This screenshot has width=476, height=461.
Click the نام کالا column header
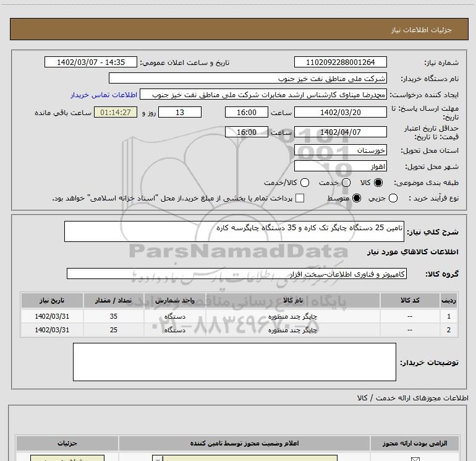(x=295, y=300)
